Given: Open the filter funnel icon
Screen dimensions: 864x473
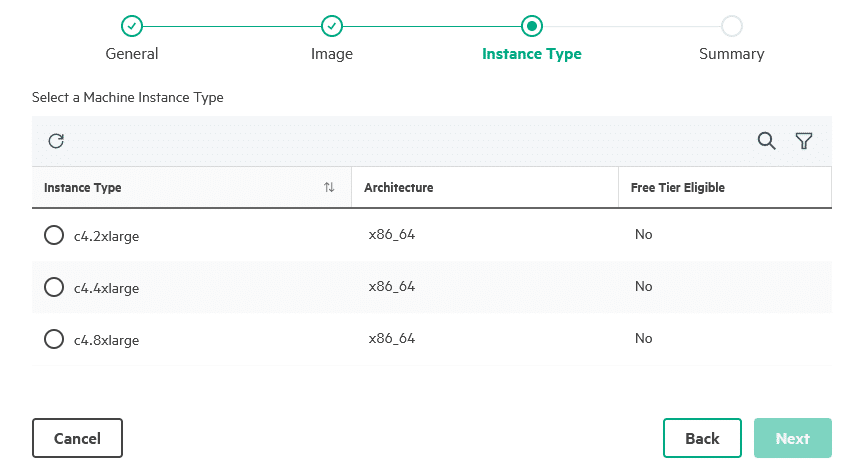Looking at the screenshot, I should pos(804,141).
